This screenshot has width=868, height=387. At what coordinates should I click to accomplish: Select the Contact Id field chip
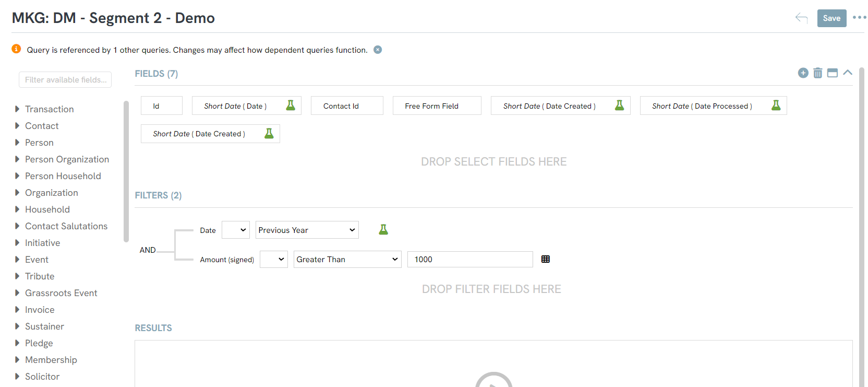coord(347,105)
